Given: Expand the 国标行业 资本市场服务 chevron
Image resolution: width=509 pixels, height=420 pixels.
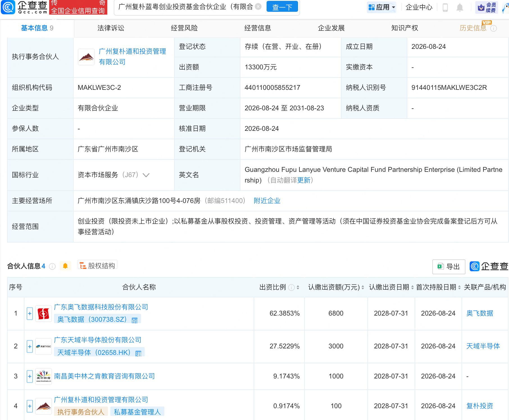Looking at the screenshot, I should [146, 175].
